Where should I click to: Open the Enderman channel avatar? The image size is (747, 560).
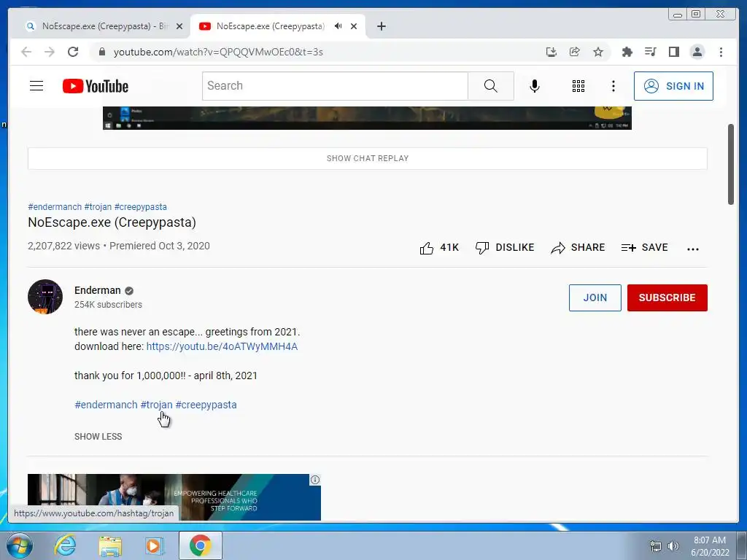(x=45, y=297)
